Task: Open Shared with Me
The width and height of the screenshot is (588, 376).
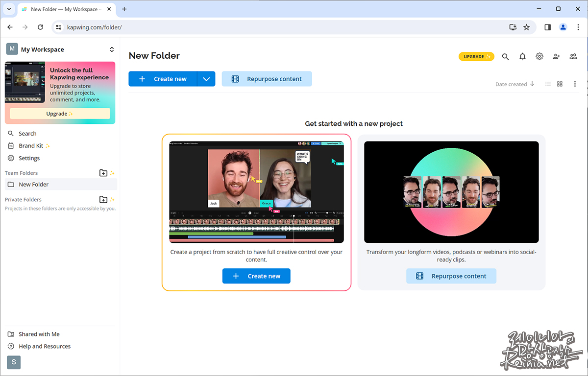Action: point(34,334)
